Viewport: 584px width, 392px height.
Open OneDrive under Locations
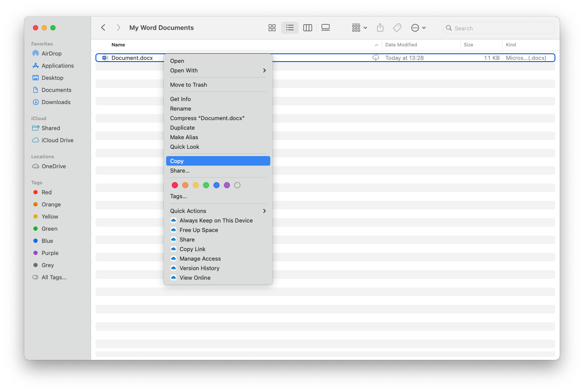click(49, 166)
